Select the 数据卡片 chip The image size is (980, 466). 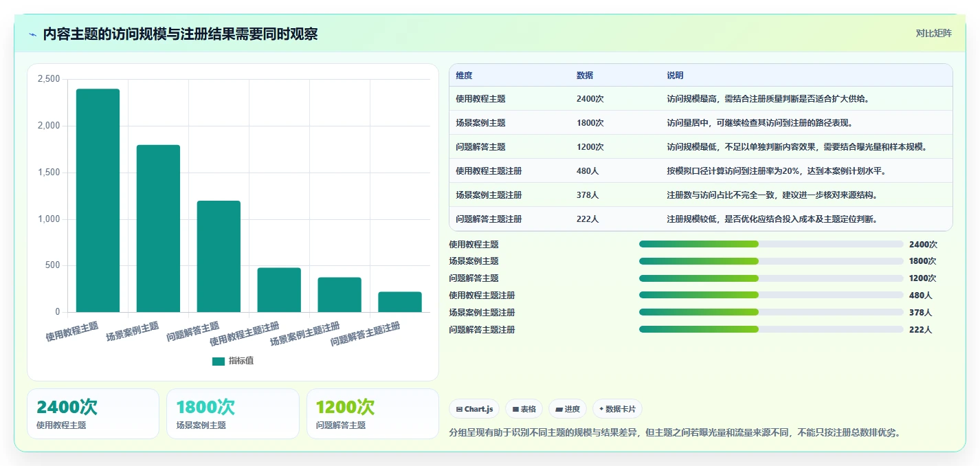[617, 409]
